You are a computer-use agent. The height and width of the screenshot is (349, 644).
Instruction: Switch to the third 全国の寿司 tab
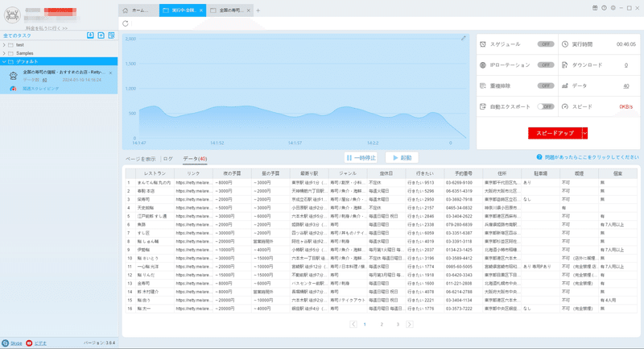click(x=229, y=10)
